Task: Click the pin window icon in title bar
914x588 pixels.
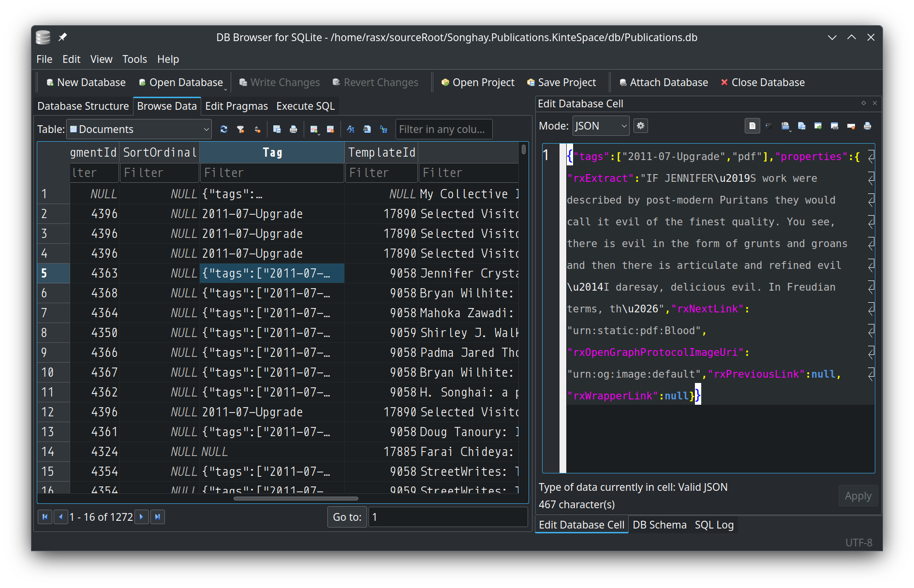Action: [x=63, y=37]
